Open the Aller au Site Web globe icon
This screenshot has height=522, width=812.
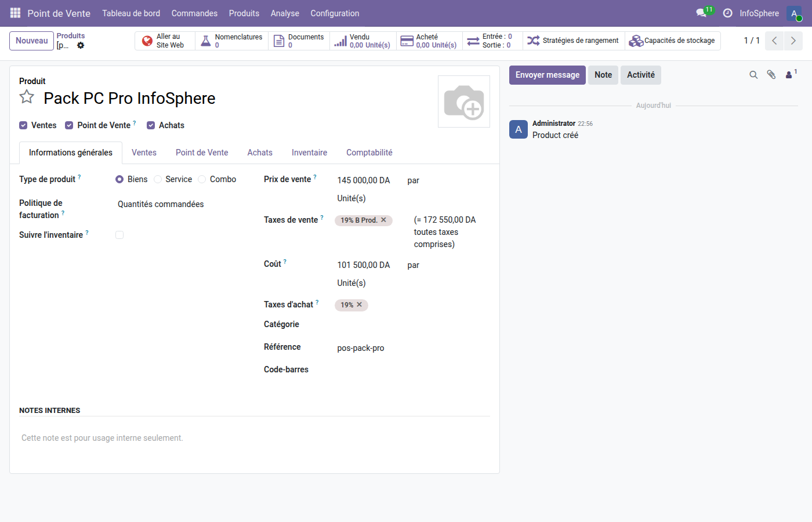[148, 41]
